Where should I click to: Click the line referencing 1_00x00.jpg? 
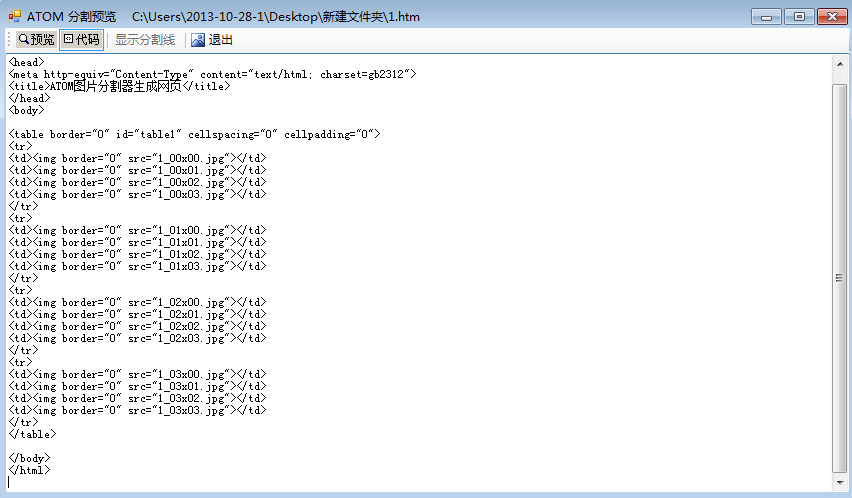pyautogui.click(x=138, y=158)
